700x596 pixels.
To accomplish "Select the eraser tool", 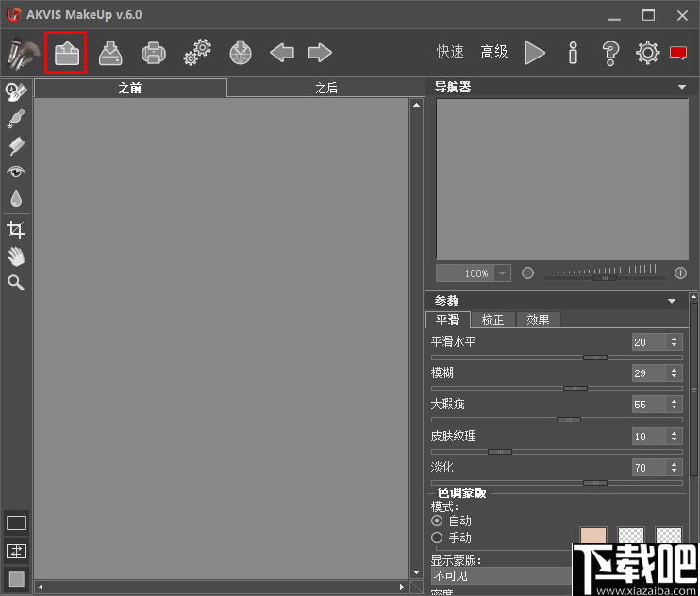I will click(16, 146).
